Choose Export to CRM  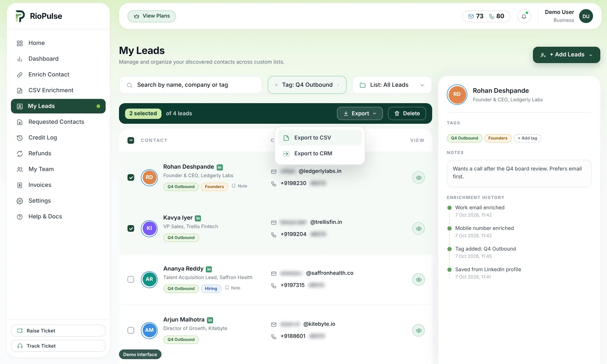coord(320,153)
